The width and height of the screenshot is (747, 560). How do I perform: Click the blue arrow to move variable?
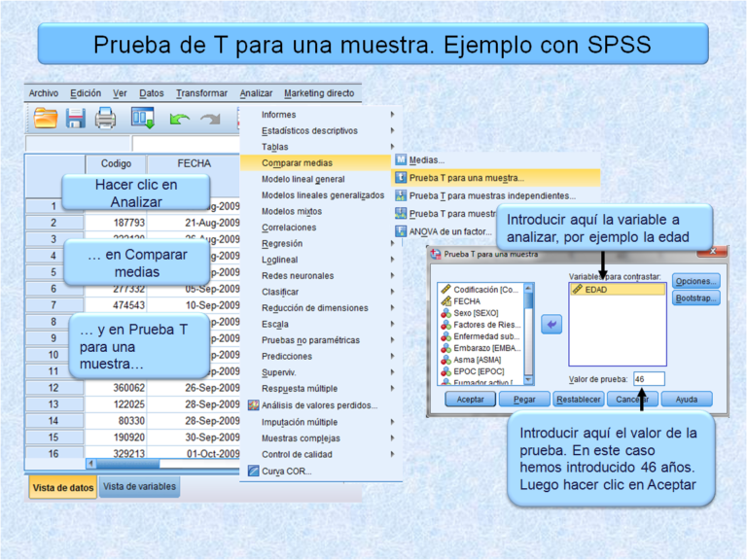(x=551, y=325)
